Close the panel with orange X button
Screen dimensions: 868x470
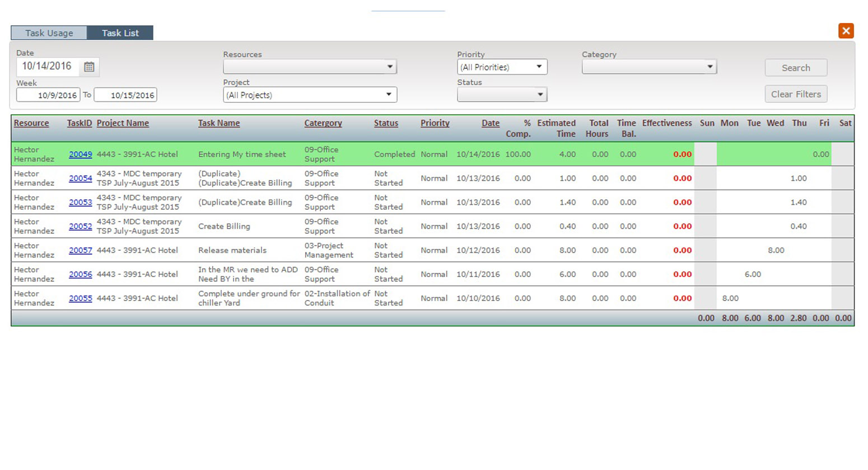[x=846, y=31]
